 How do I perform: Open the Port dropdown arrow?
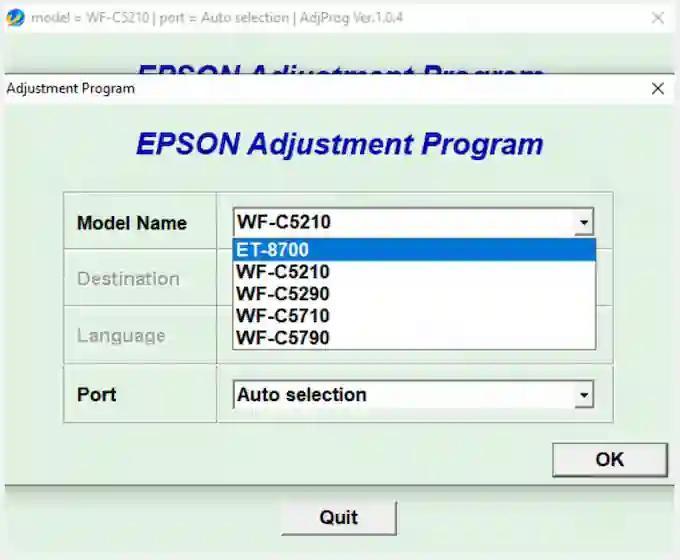(584, 395)
